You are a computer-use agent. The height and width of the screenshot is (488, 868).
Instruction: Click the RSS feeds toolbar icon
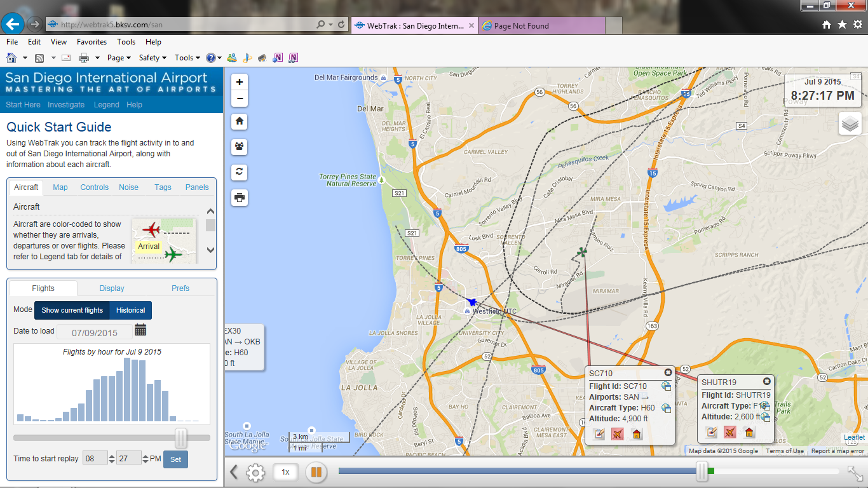coord(39,57)
